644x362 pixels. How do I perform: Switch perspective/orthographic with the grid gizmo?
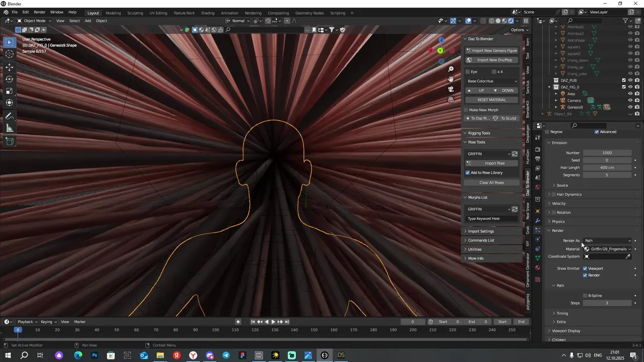(x=451, y=100)
